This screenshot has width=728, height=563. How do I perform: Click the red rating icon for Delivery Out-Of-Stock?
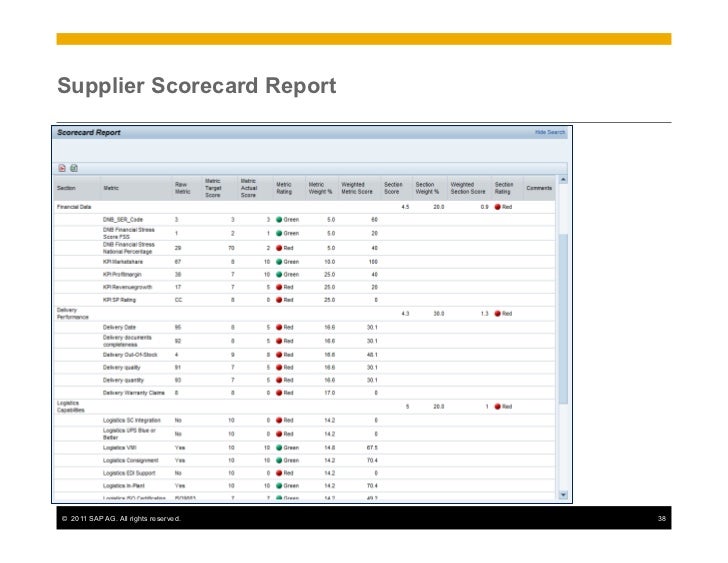279,355
